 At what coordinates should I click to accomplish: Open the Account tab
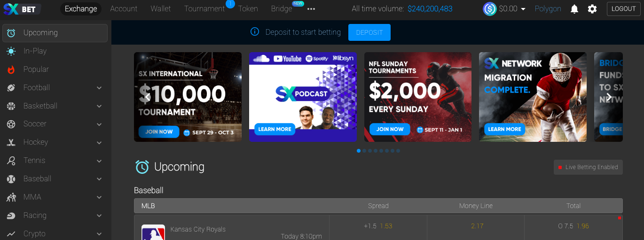124,9
